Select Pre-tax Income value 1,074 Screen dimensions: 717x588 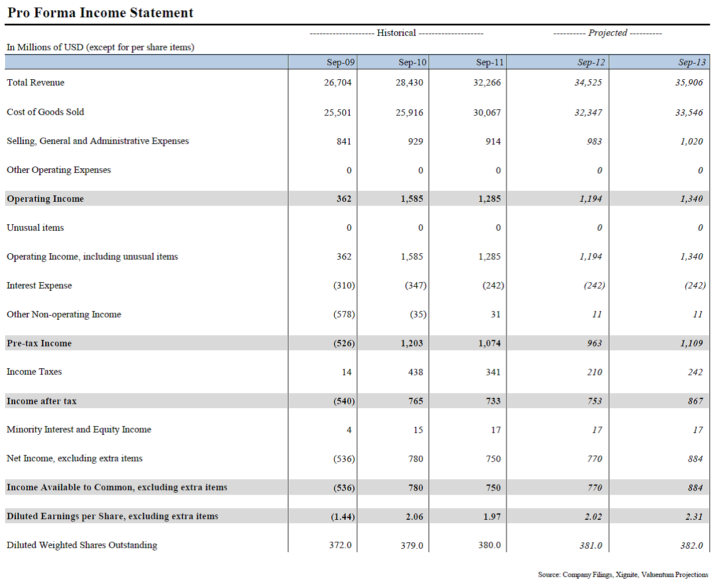[490, 343]
